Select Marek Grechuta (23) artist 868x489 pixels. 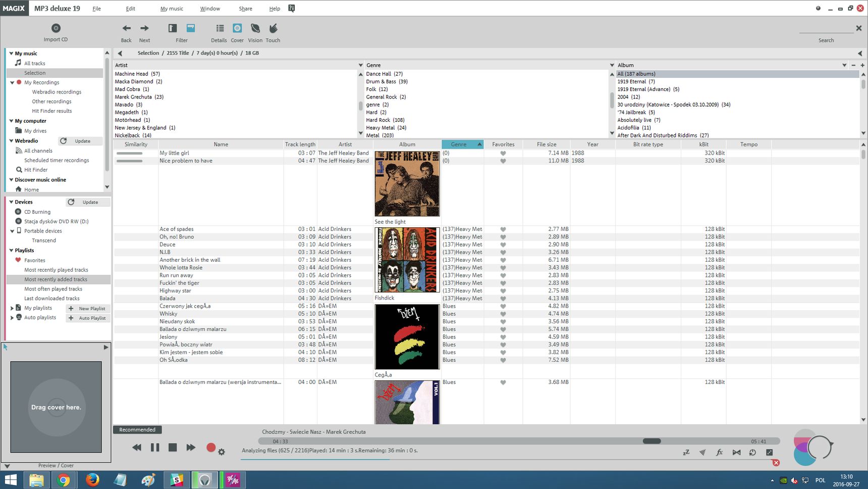tap(139, 97)
